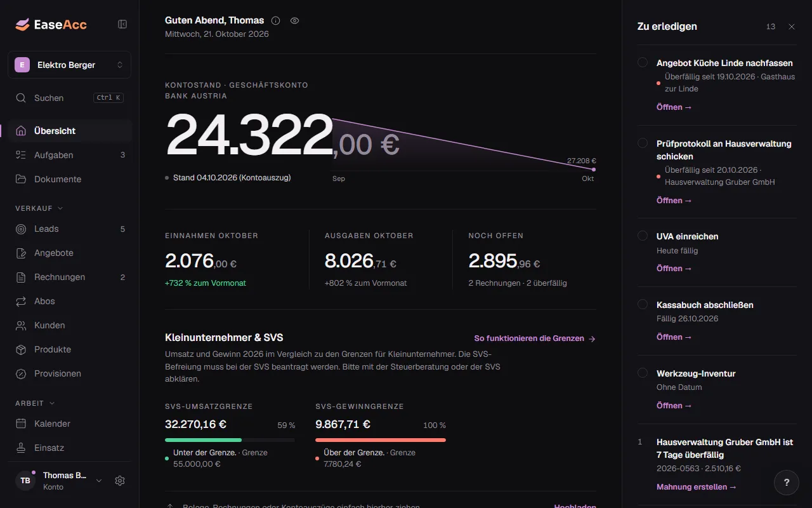Close the Zu erledigen panel

(792, 27)
